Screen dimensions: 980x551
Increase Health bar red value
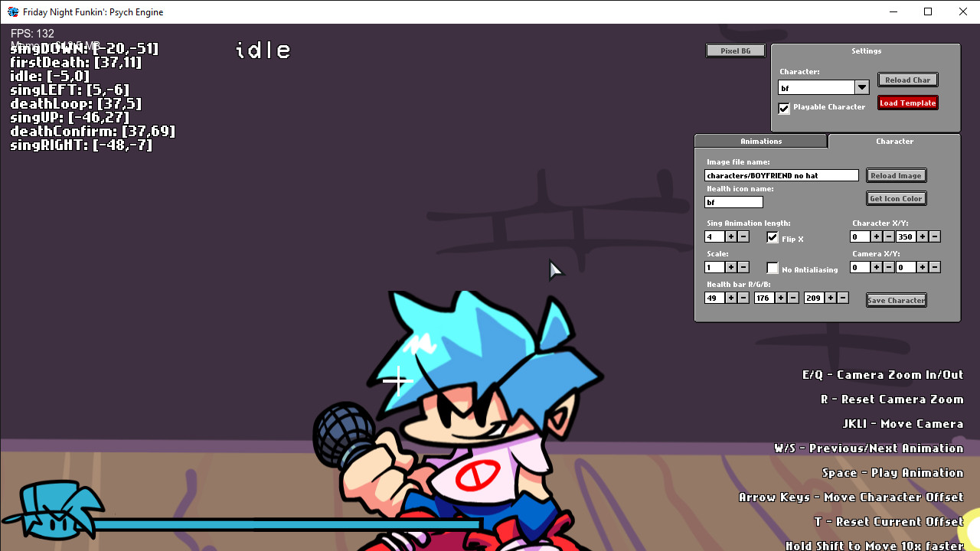731,298
